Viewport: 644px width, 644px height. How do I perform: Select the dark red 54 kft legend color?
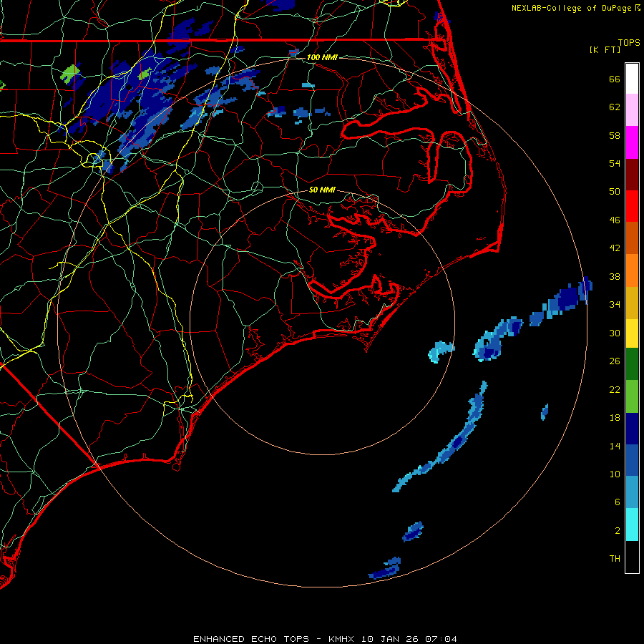click(632, 174)
